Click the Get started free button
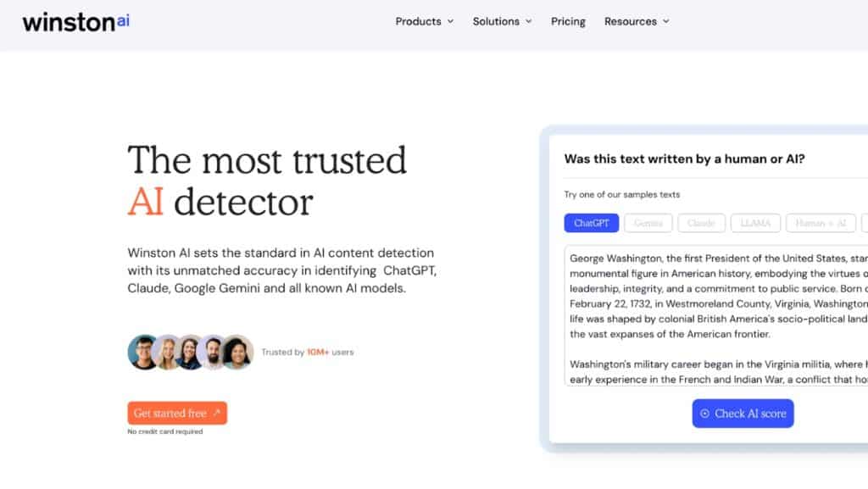The height and width of the screenshot is (489, 868). click(x=176, y=413)
